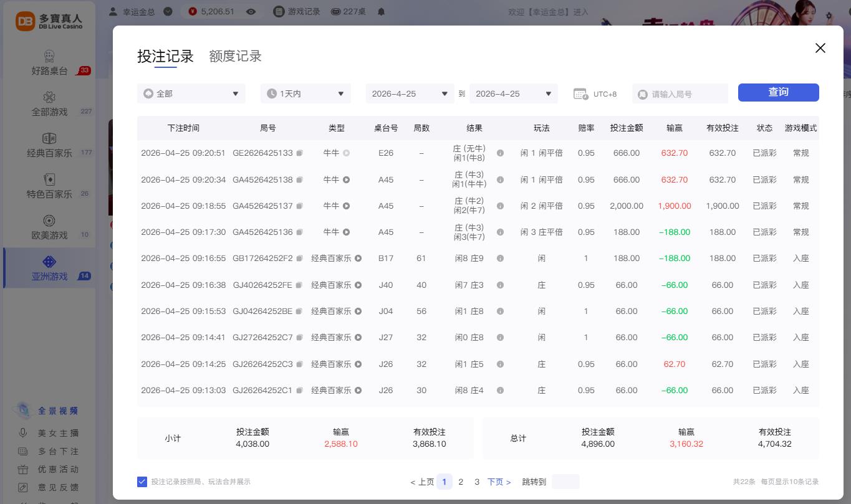Open 优惠活动 promotions
Screen dimensions: 851x504
49,469
